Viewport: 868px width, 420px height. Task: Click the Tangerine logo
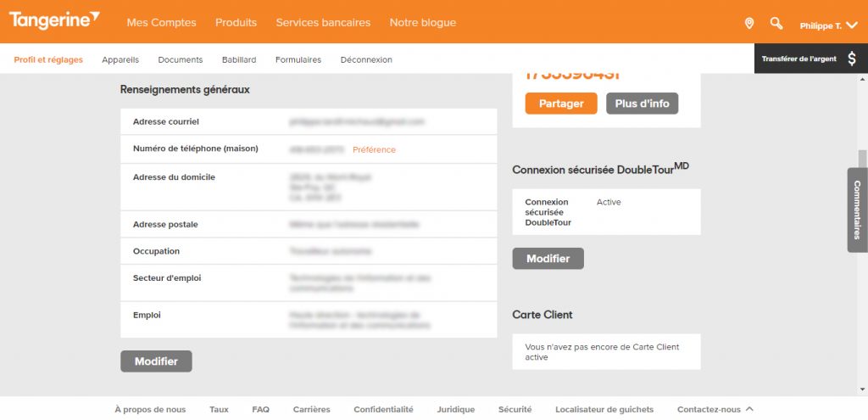[54, 20]
